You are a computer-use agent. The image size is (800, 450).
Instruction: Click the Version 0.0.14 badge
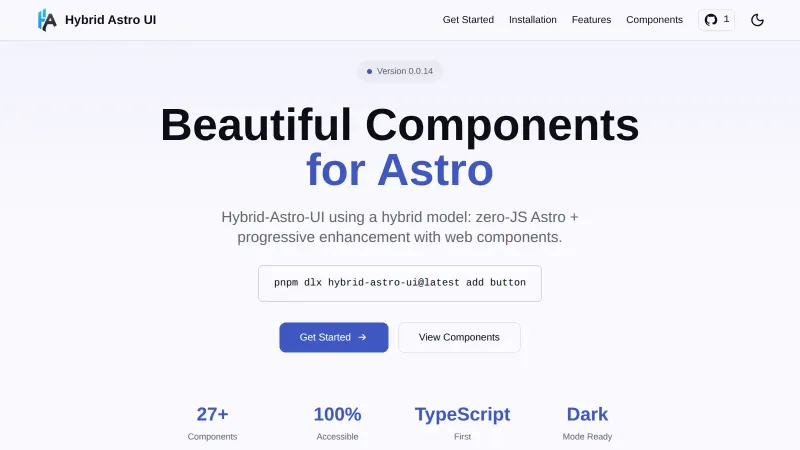click(x=400, y=71)
